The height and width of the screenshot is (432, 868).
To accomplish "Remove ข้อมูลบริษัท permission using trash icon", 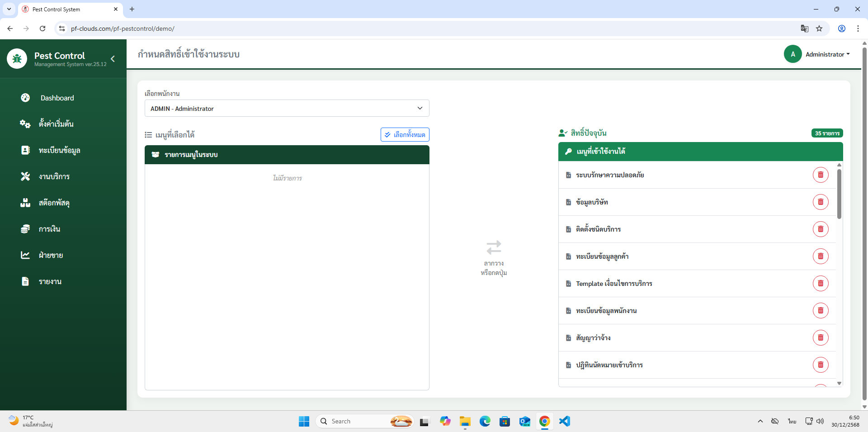I will [x=820, y=202].
